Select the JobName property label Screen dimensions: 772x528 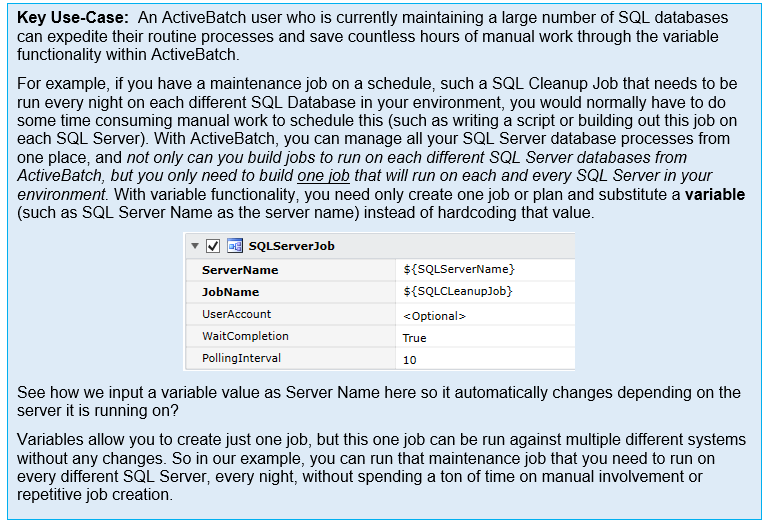click(230, 292)
